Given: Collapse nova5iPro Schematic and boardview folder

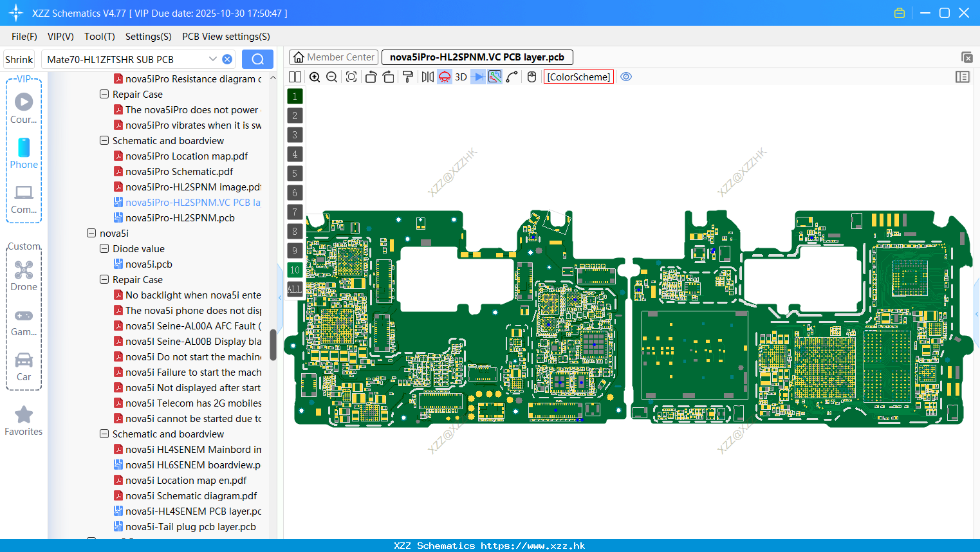Looking at the screenshot, I should tap(104, 141).
